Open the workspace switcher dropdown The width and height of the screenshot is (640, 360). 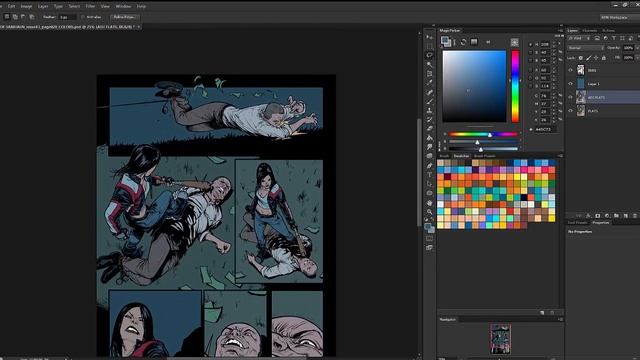[x=620, y=17]
